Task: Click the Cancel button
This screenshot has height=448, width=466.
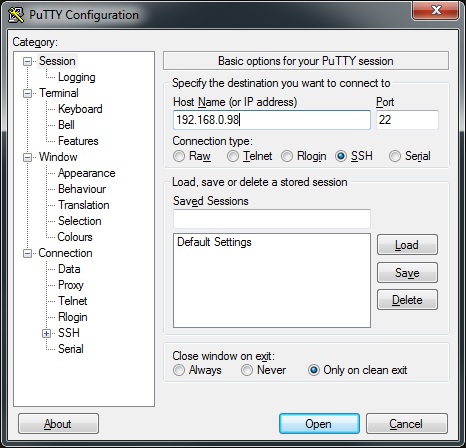Action: click(x=407, y=424)
